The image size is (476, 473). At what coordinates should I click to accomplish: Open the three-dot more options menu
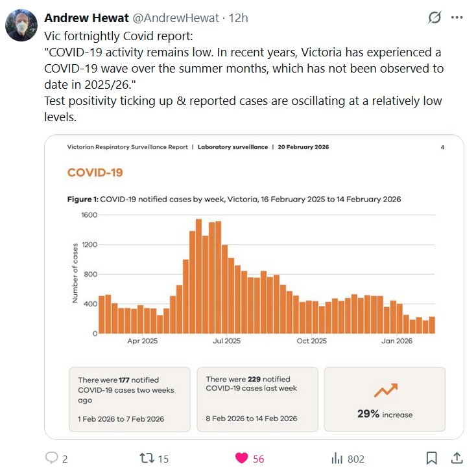click(457, 17)
